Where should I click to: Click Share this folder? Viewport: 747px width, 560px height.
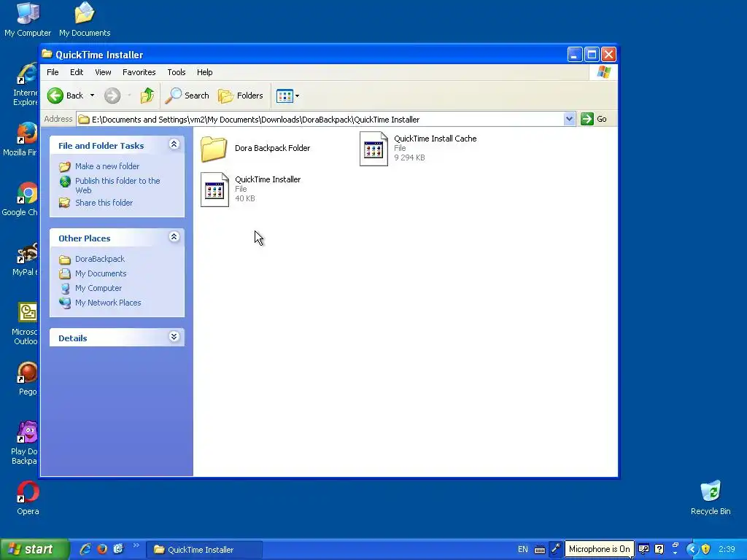point(104,203)
